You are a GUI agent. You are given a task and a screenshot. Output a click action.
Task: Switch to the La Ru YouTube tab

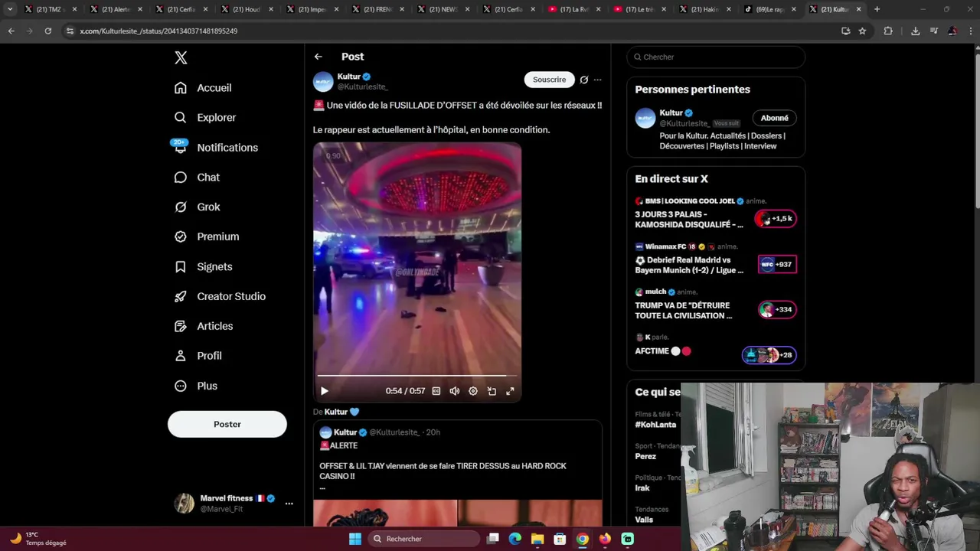[x=573, y=9]
